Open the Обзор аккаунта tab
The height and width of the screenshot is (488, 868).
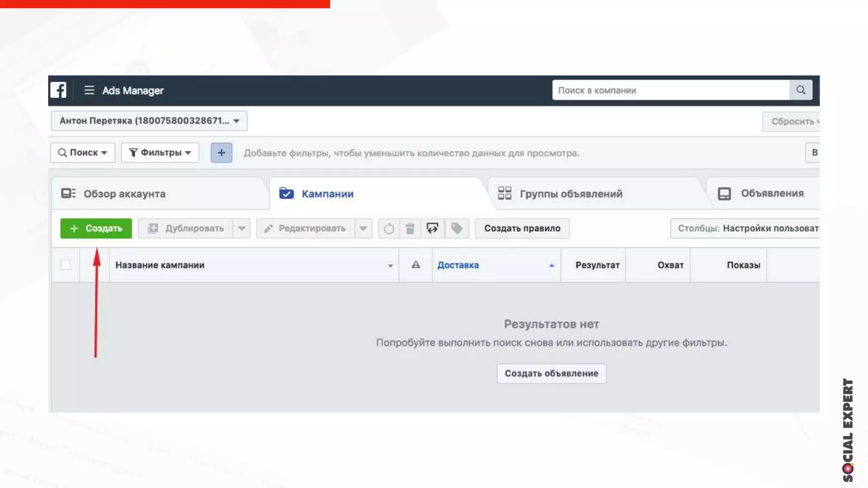point(114,194)
